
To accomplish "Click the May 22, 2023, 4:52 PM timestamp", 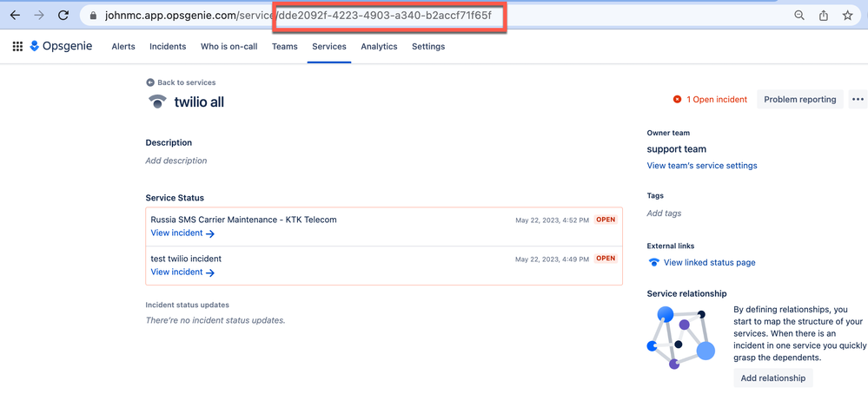I will point(552,220).
